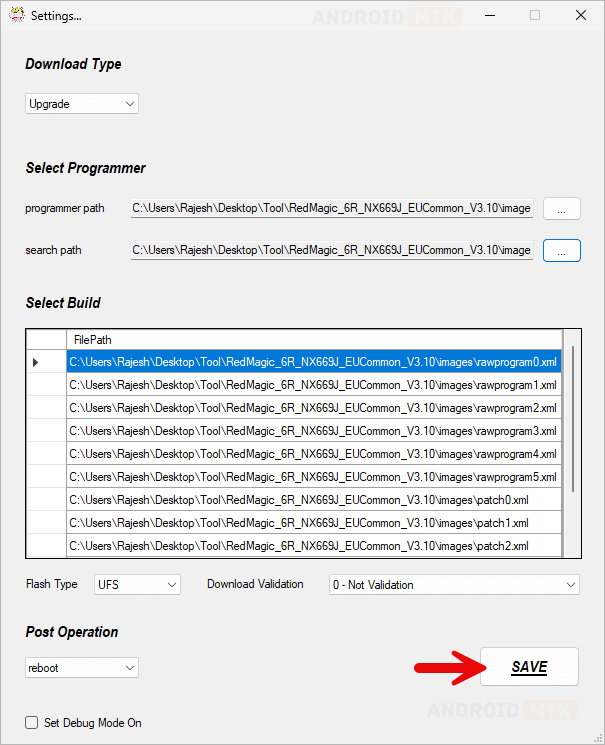
Task: Select the rawprogram1.xml build entry
Action: tap(313, 385)
